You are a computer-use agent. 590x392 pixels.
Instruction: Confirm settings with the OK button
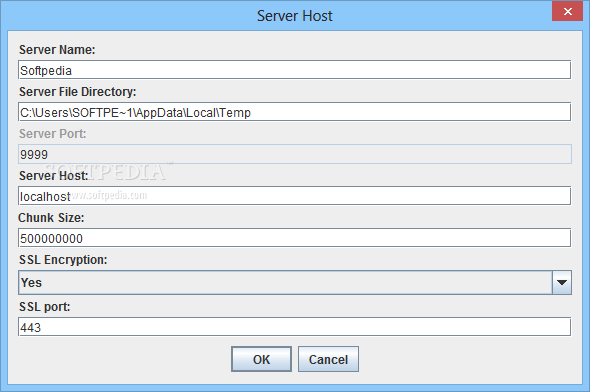click(262, 359)
